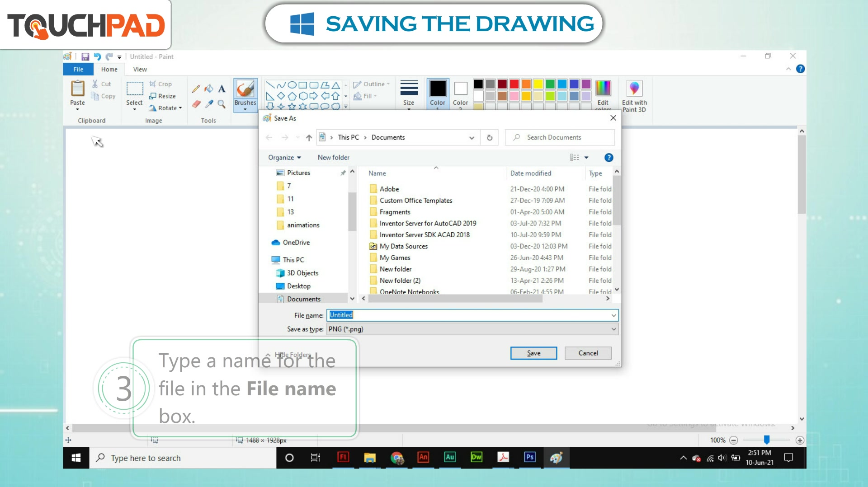This screenshot has height=487, width=868.
Task: Click zoom in plus button in status bar
Action: pos(800,440)
